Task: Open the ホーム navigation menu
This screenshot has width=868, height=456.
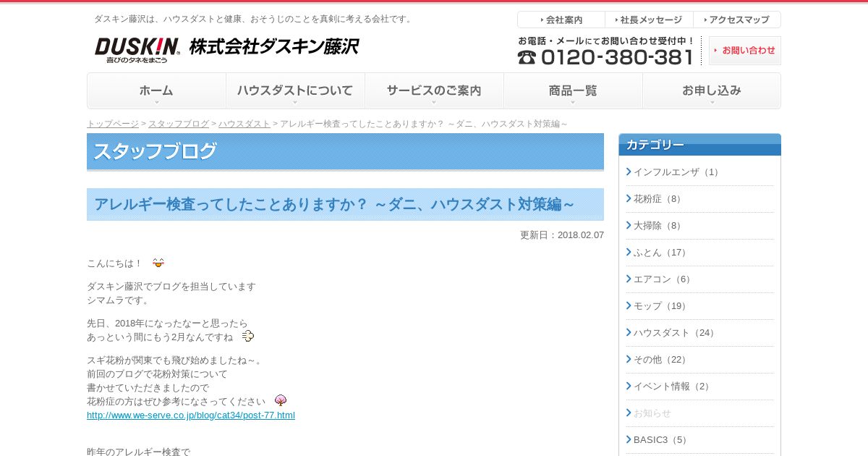Action: pyautogui.click(x=156, y=90)
